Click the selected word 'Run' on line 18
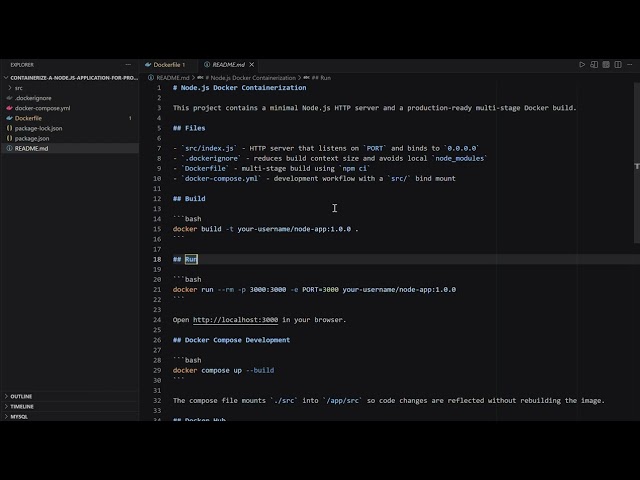640x480 pixels. coord(191,259)
